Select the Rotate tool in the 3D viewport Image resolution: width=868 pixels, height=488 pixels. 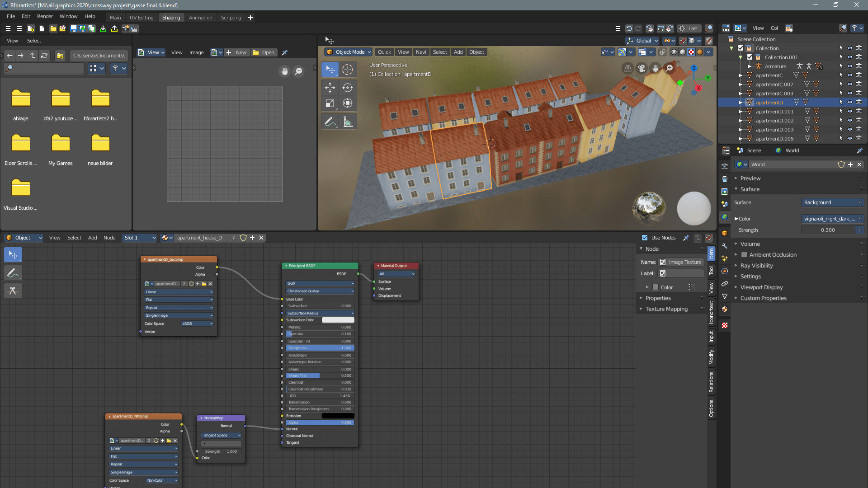347,87
